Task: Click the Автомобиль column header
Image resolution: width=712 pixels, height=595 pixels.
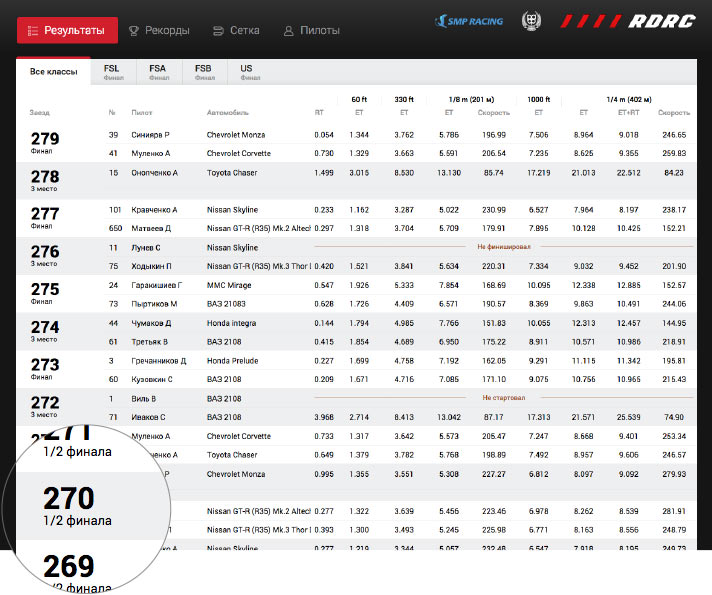Action: click(x=227, y=112)
